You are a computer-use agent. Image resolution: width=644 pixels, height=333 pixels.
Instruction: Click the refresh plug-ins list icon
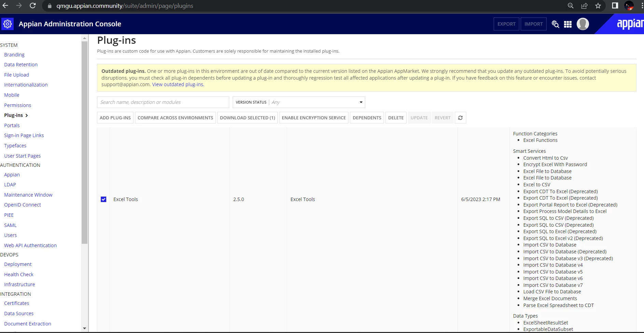(x=461, y=118)
